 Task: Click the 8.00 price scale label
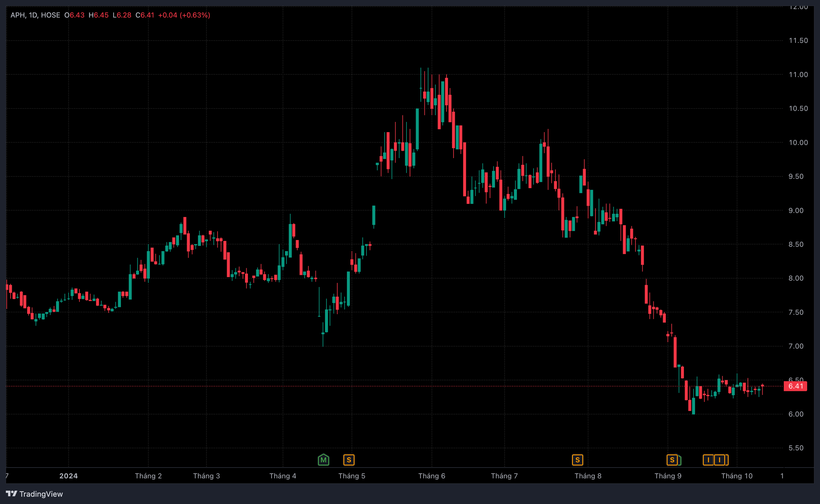[x=796, y=278]
